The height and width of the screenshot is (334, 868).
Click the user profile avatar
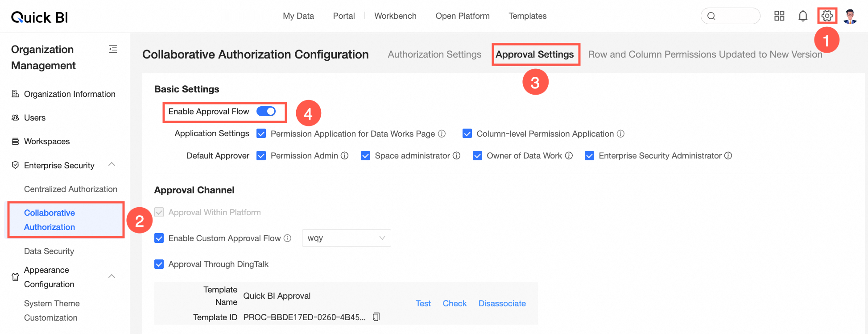point(850,16)
